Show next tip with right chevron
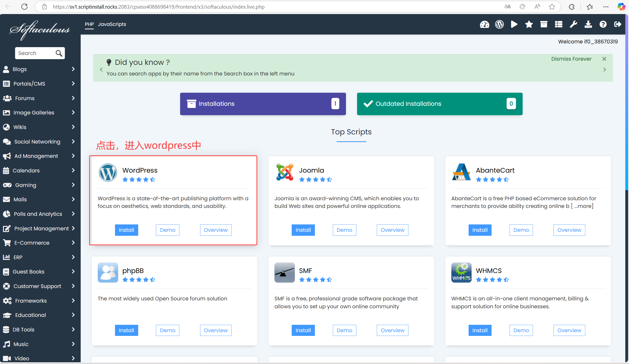Image resolution: width=629 pixels, height=364 pixels. [x=605, y=70]
